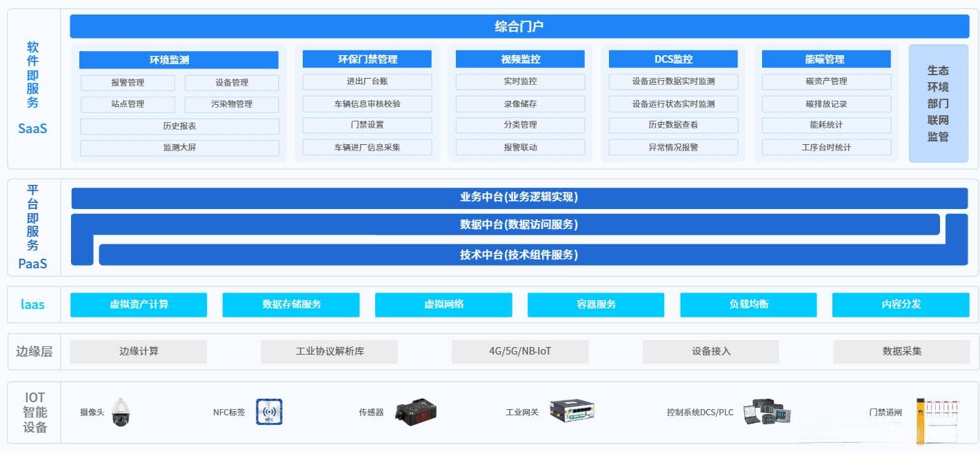Open 设备运行状态实时监测 item
The height and width of the screenshot is (456, 980).
[x=673, y=104]
